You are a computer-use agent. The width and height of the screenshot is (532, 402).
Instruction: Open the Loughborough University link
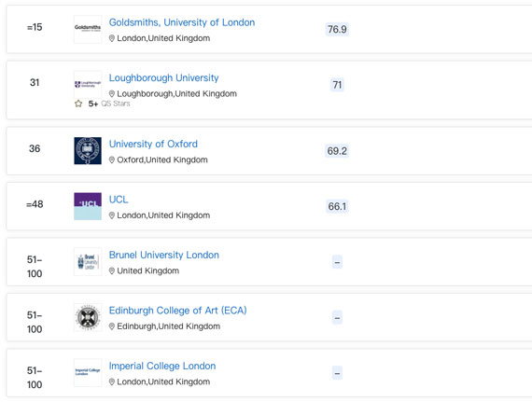(x=163, y=78)
